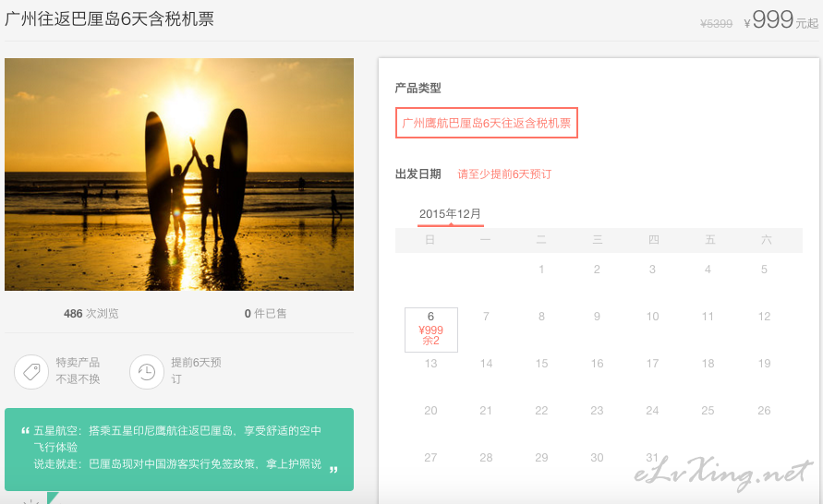823x504 pixels.
Task: Click calendar date 19
Action: pos(764,364)
